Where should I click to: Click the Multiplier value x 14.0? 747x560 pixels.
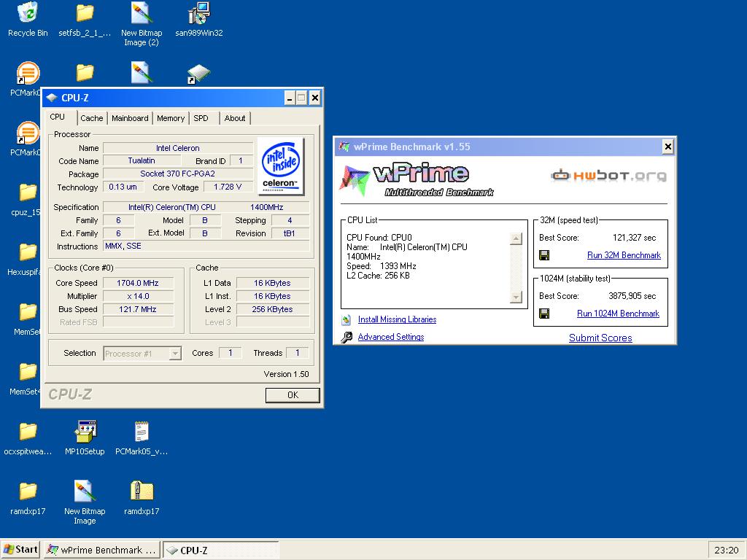pyautogui.click(x=138, y=296)
